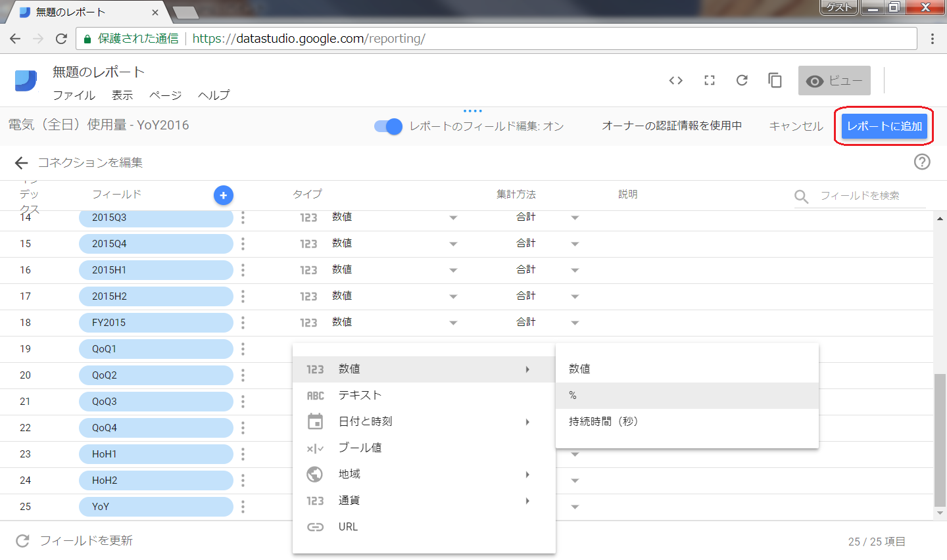
Task: Click the browser address bar
Action: 497,39
